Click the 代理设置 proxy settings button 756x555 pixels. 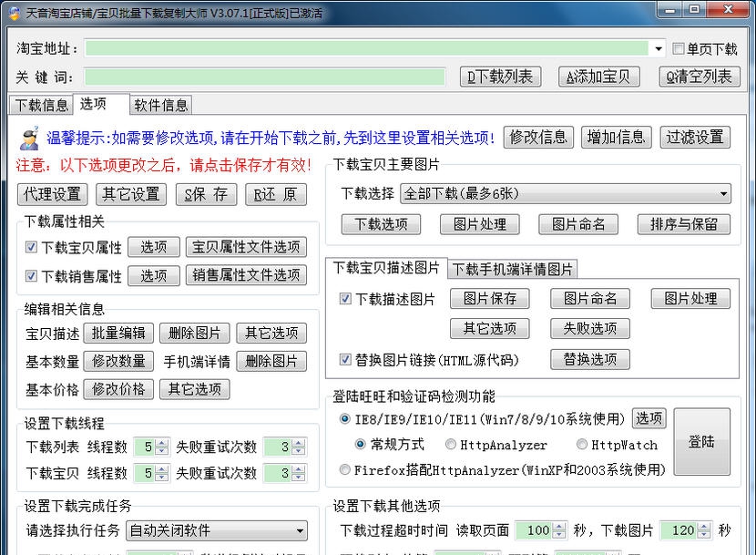pos(53,194)
